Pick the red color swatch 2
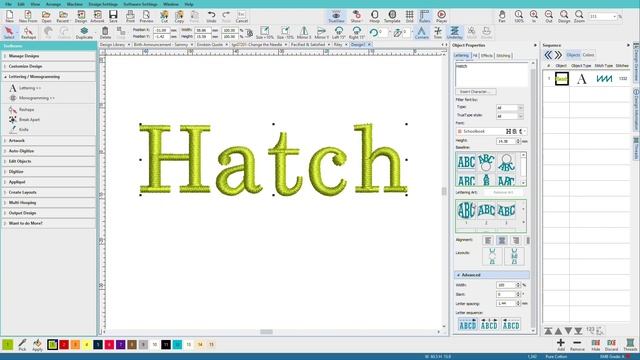 [x=64, y=345]
